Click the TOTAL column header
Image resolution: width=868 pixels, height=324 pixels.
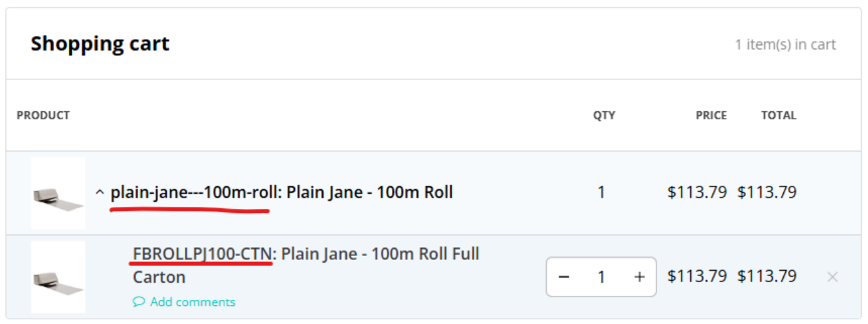coord(778,115)
